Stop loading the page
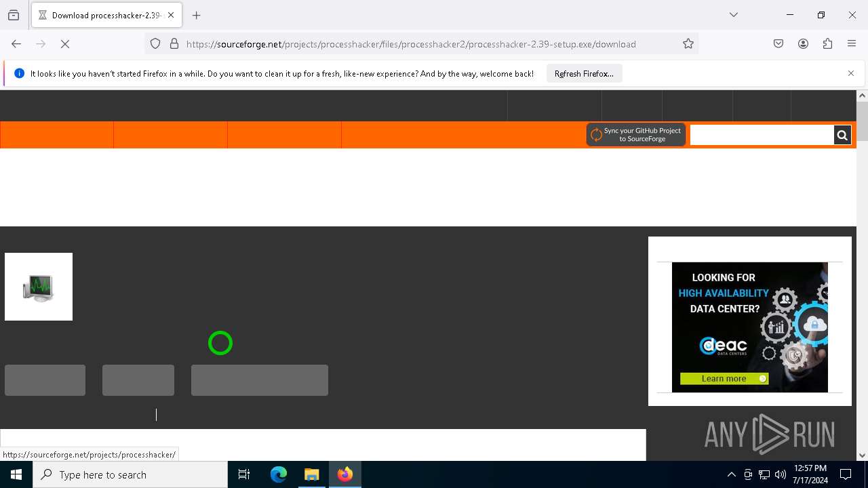 point(65,44)
